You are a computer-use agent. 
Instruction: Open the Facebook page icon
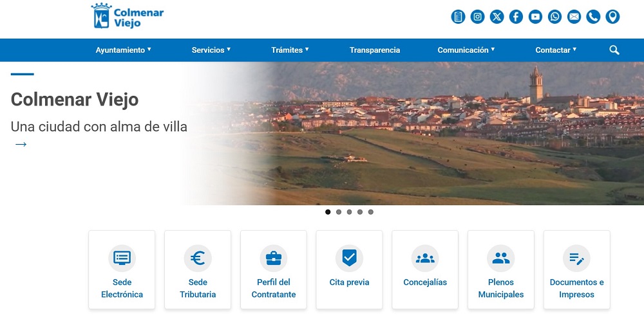(516, 17)
